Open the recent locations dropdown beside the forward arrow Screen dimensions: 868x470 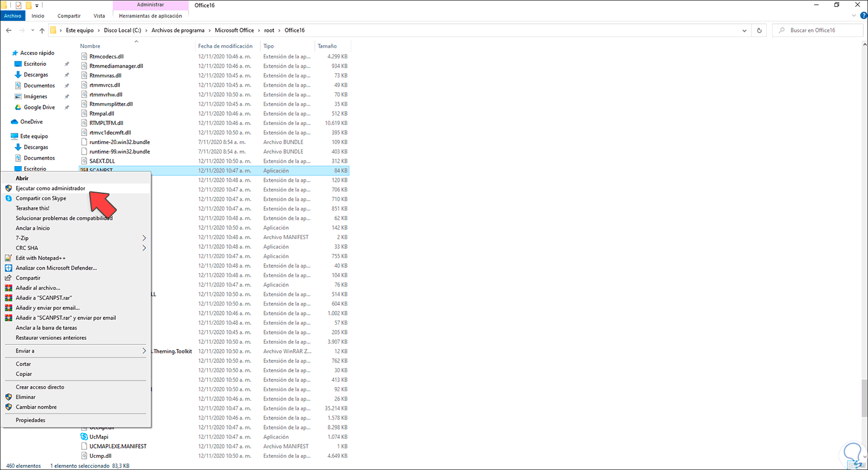tap(33, 30)
